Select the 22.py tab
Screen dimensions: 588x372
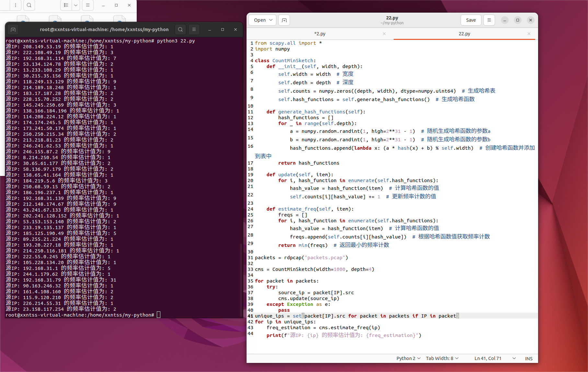click(x=464, y=34)
